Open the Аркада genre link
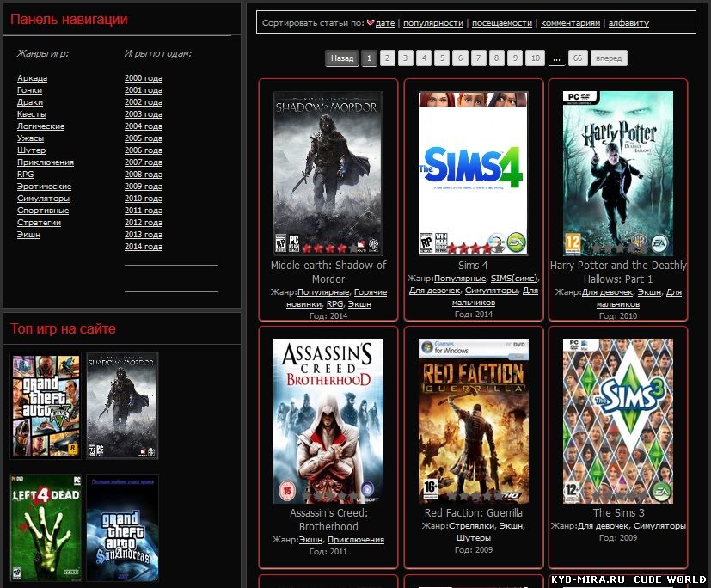This screenshot has width=711, height=588. pyautogui.click(x=32, y=78)
